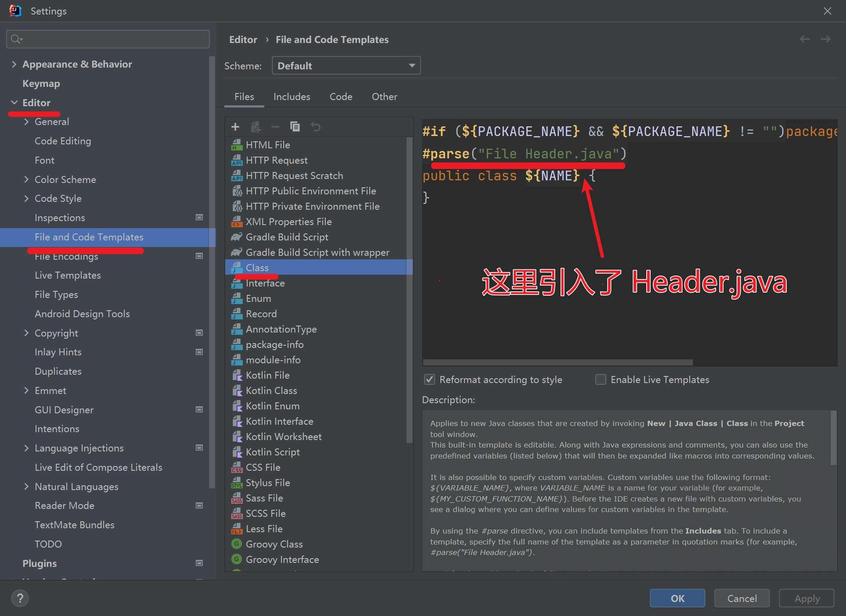This screenshot has width=846, height=616.
Task: Click the Remove Template minus icon
Action: coord(275,127)
